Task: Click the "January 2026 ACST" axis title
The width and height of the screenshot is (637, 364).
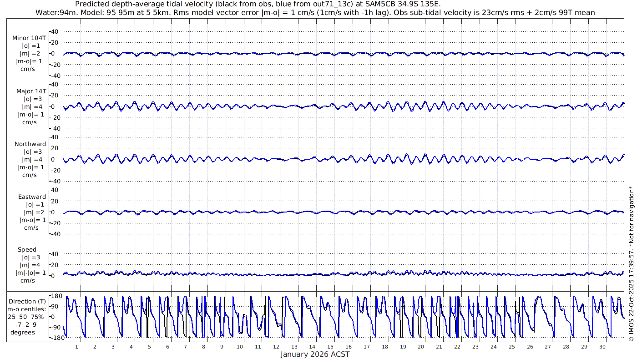Action: tap(315, 354)
